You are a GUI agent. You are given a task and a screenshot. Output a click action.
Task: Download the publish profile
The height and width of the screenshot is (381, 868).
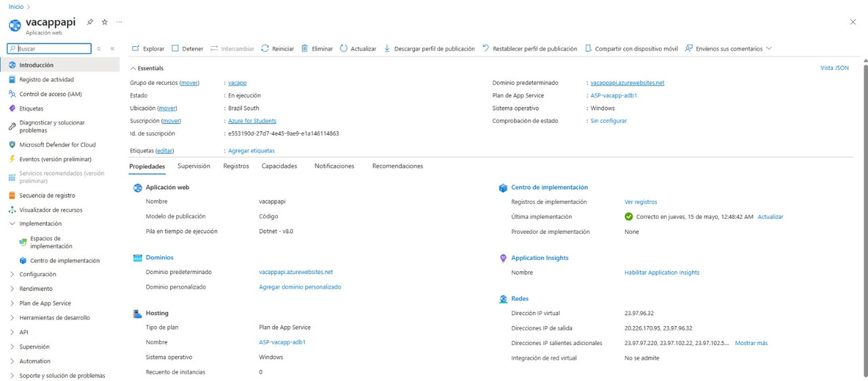[429, 49]
